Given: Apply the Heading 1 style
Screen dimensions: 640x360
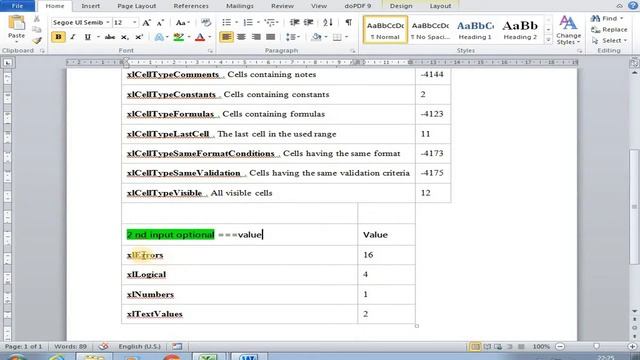Looking at the screenshot, I should pos(475,29).
